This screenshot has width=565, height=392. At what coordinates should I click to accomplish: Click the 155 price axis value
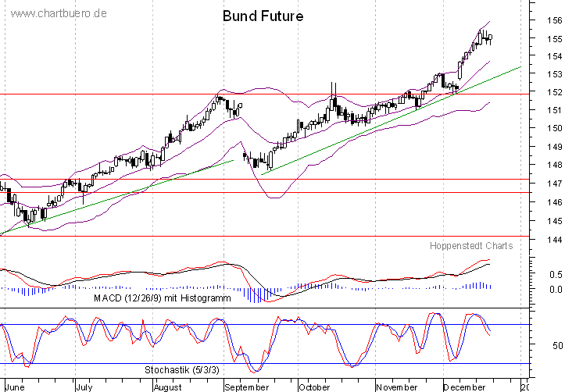click(x=554, y=39)
